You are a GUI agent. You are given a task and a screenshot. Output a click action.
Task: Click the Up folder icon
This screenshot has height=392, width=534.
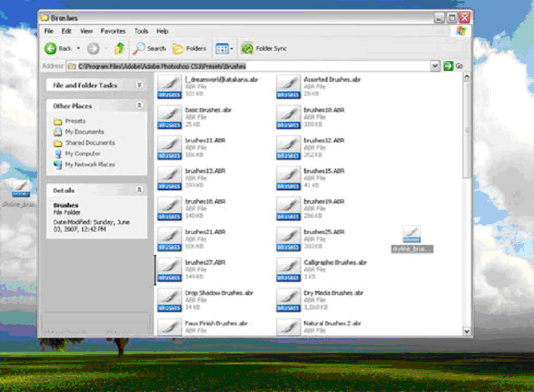coord(119,49)
